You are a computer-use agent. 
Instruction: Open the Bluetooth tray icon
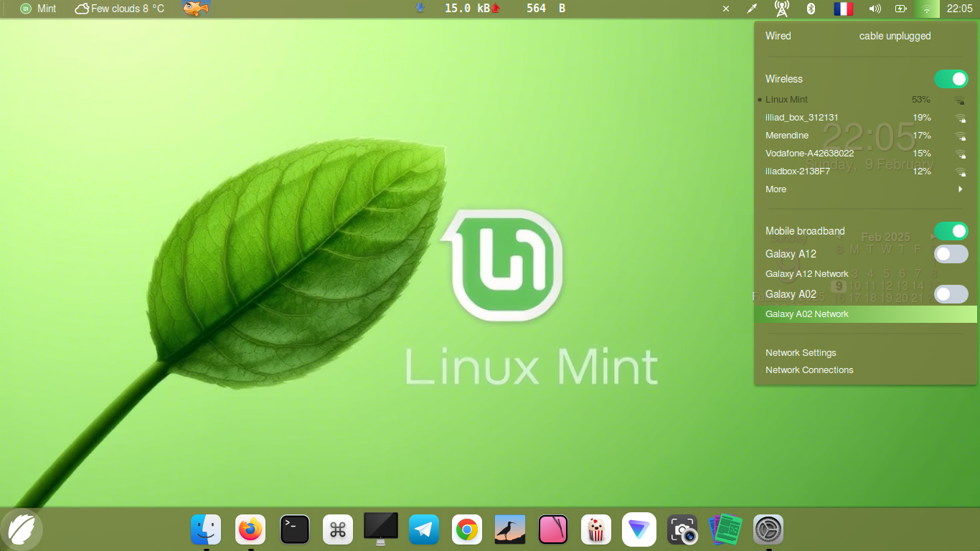tap(811, 9)
